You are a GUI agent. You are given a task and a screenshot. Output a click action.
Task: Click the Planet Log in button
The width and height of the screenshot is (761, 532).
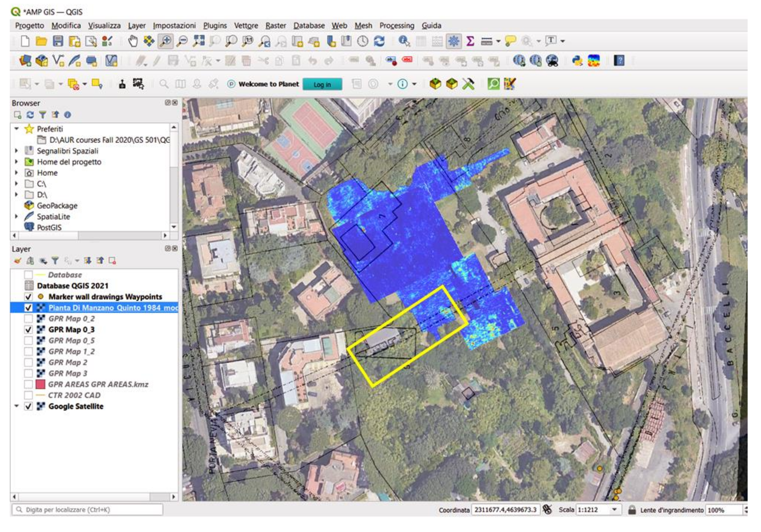pyautogui.click(x=322, y=84)
